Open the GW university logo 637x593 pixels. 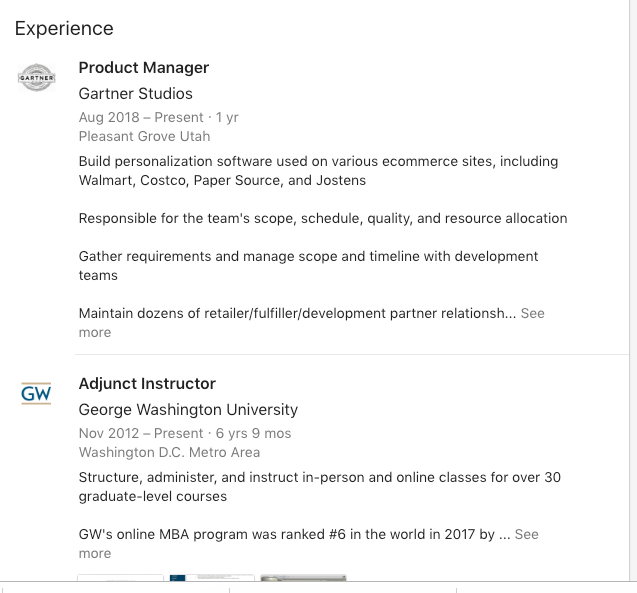(36, 393)
